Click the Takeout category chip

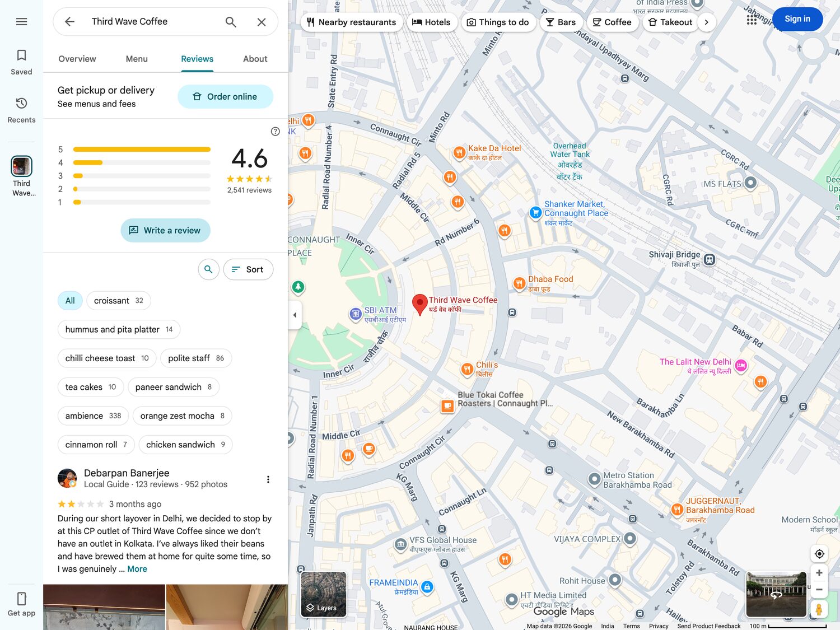(x=670, y=22)
